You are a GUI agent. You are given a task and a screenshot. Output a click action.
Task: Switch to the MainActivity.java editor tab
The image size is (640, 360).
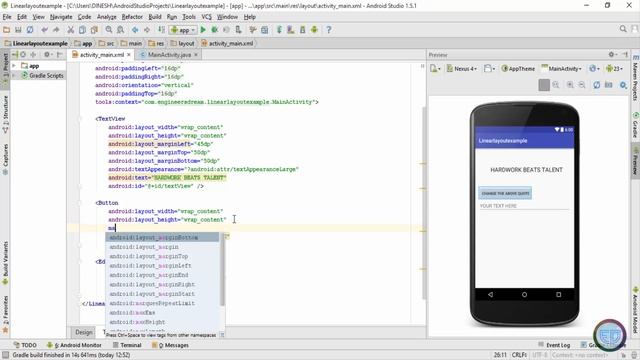tap(169, 55)
